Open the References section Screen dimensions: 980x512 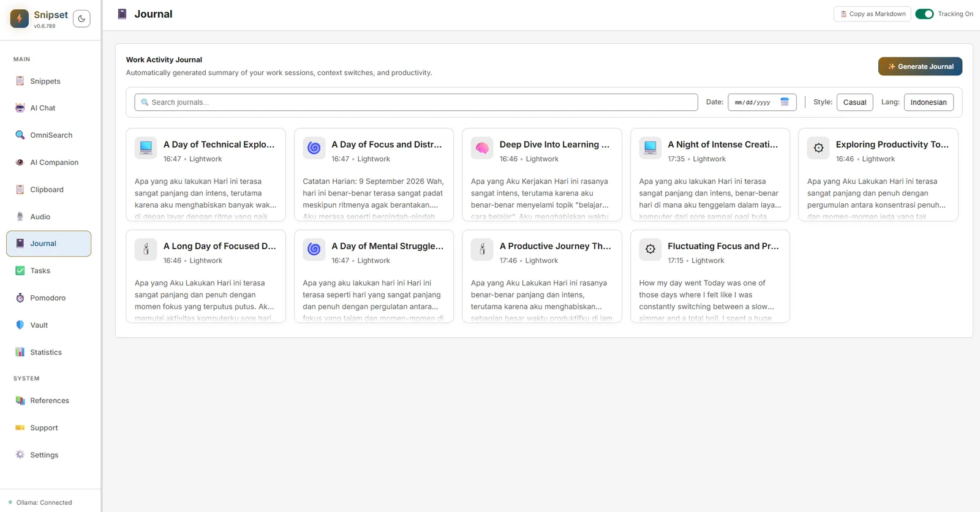(49, 401)
